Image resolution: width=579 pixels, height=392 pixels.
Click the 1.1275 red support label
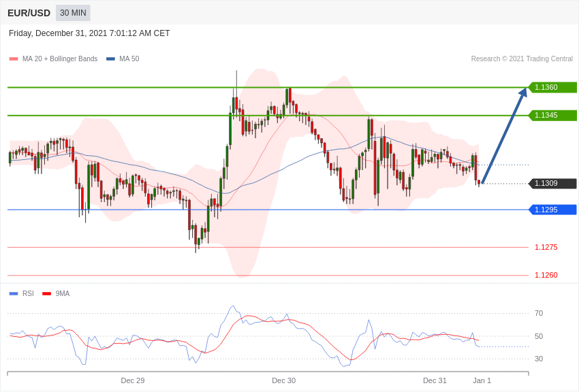pyautogui.click(x=546, y=247)
